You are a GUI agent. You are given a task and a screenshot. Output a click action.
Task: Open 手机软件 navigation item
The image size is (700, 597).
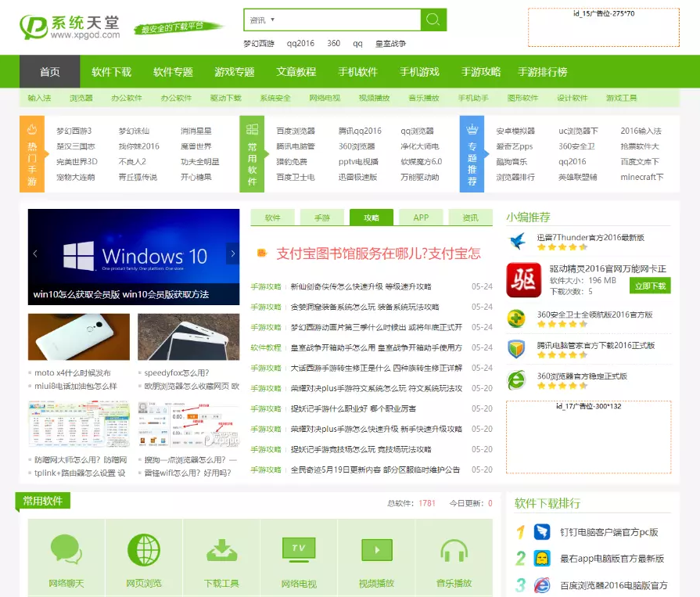click(357, 71)
